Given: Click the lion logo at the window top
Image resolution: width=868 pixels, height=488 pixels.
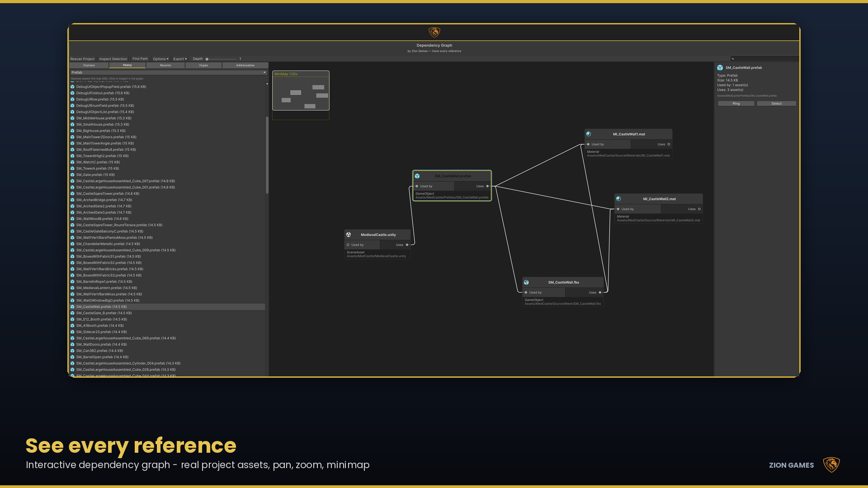Looking at the screenshot, I should point(434,32).
